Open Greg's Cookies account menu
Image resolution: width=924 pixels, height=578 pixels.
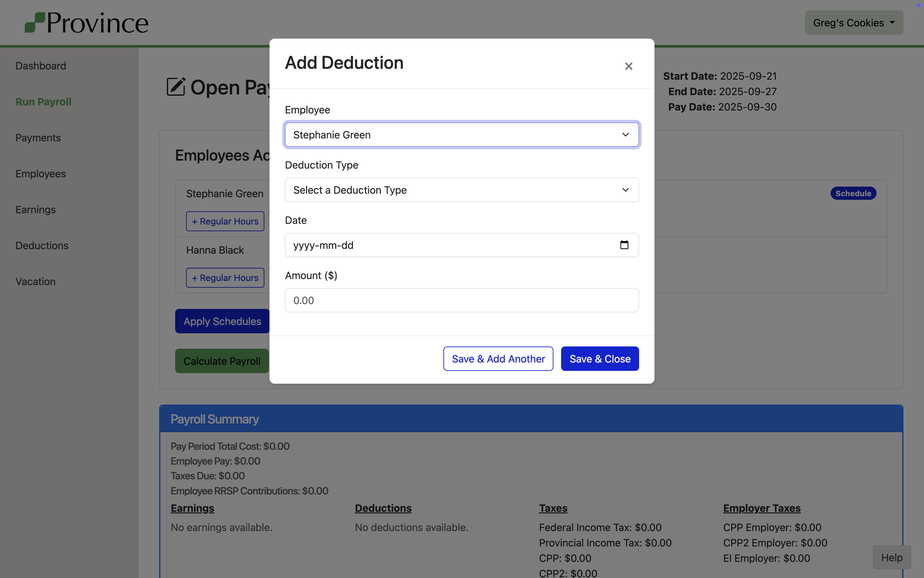click(853, 23)
